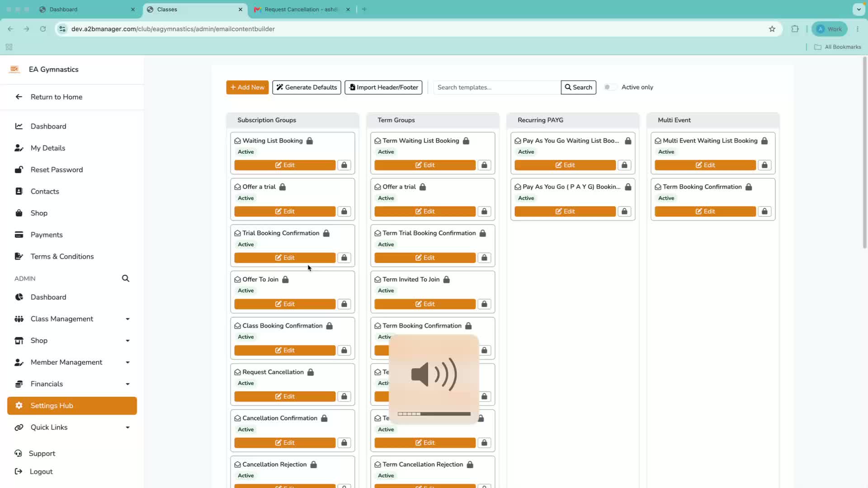
Task: Click the volume level bar in overlay
Action: coord(434,414)
